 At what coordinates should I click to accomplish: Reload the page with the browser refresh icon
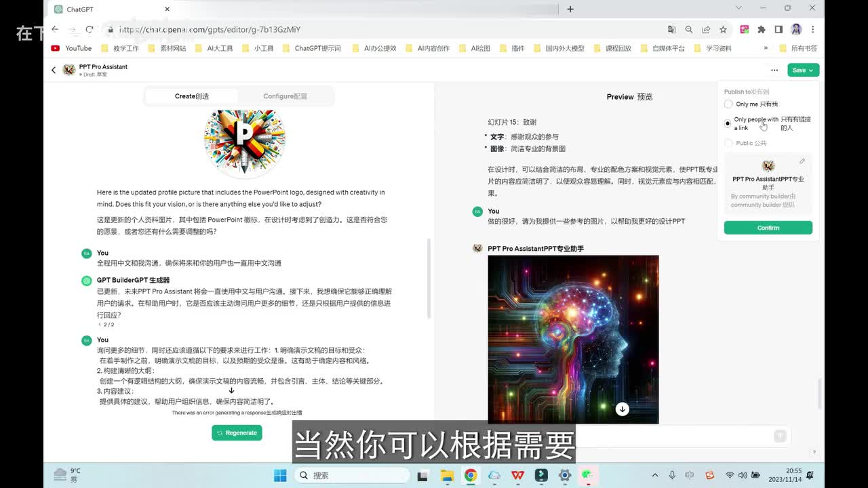click(x=89, y=29)
